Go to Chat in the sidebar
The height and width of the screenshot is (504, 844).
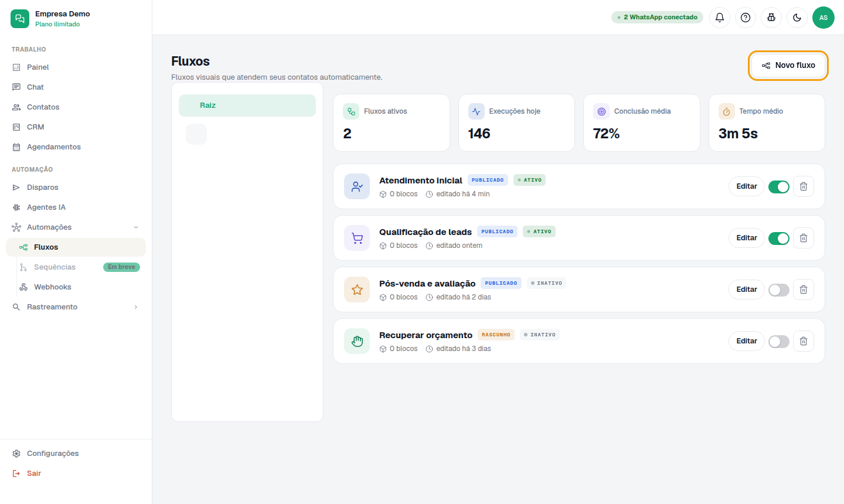tap(76, 87)
